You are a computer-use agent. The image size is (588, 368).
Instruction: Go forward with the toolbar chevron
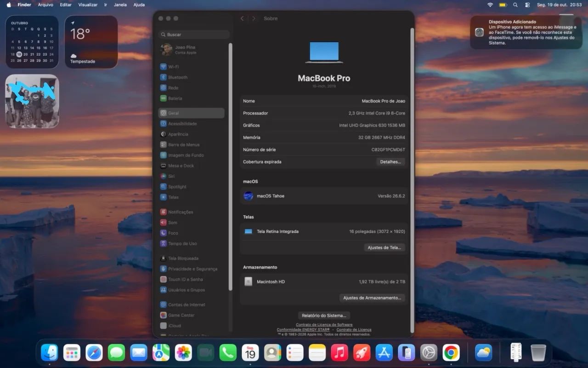pyautogui.click(x=254, y=18)
